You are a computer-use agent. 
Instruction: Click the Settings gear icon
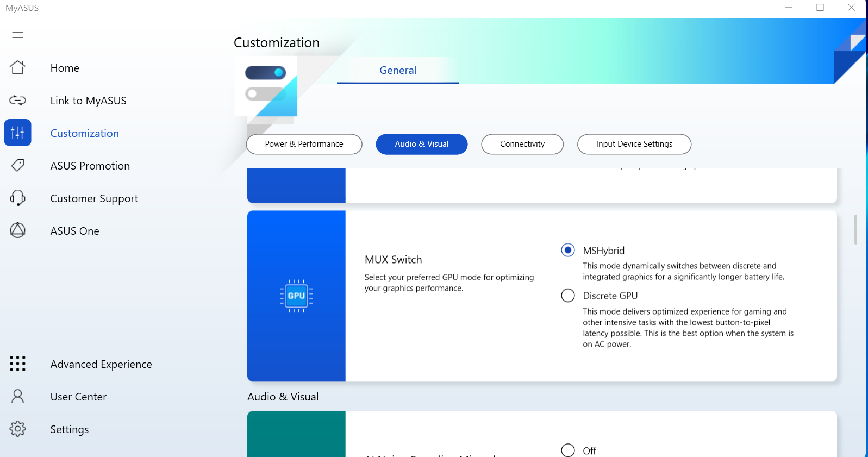pos(17,429)
